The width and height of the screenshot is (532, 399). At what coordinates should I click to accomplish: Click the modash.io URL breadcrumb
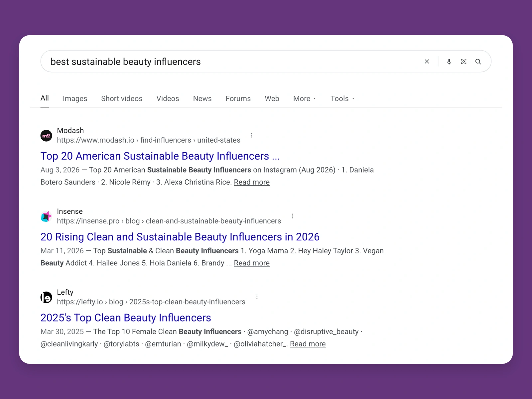coord(149,140)
